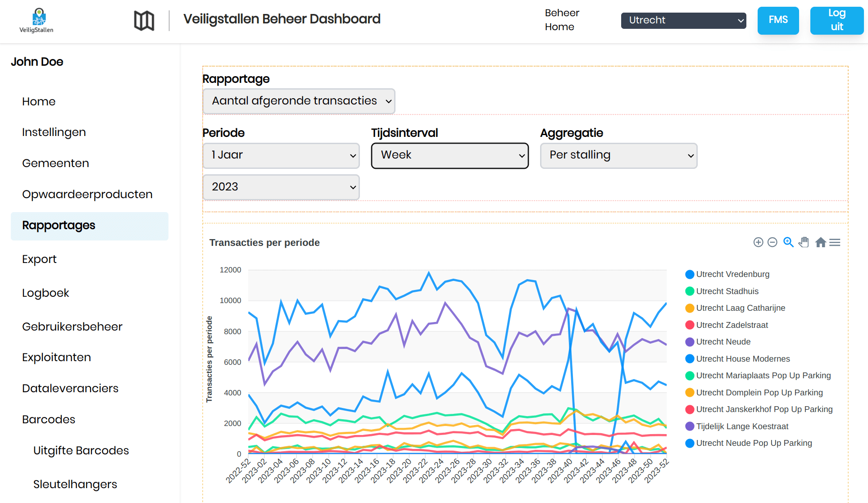The height and width of the screenshot is (503, 868).
Task: Click the Log uit button
Action: [836, 20]
